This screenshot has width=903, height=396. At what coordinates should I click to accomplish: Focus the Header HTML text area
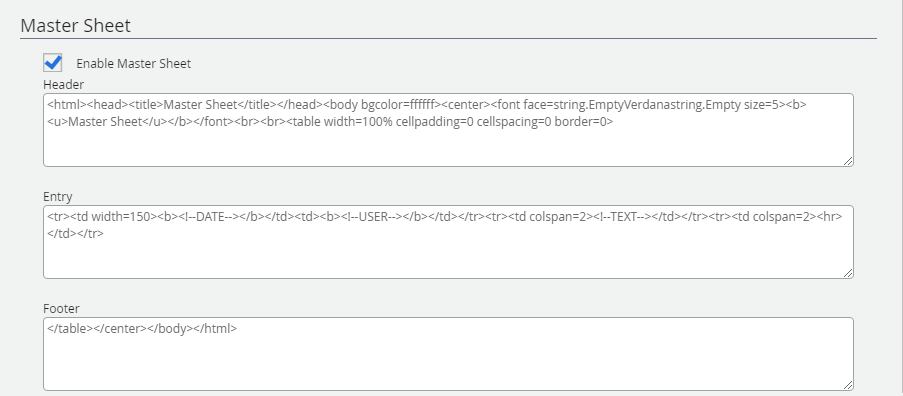[448, 130]
